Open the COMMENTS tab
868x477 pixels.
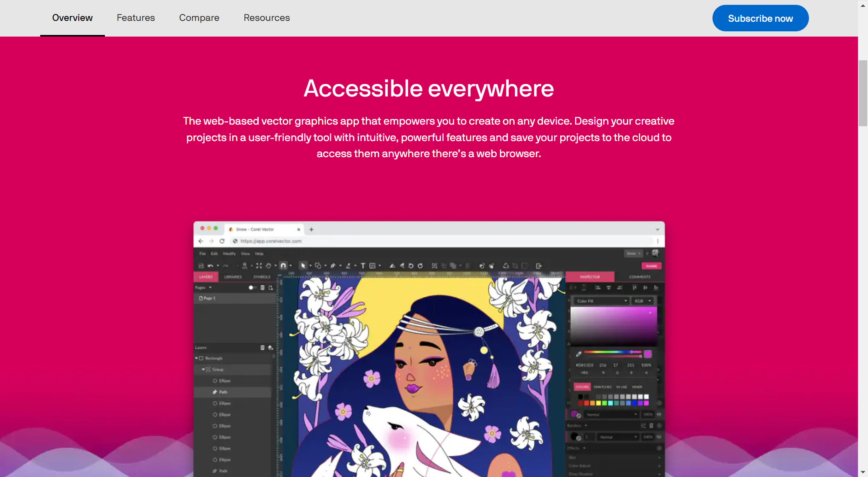(640, 277)
